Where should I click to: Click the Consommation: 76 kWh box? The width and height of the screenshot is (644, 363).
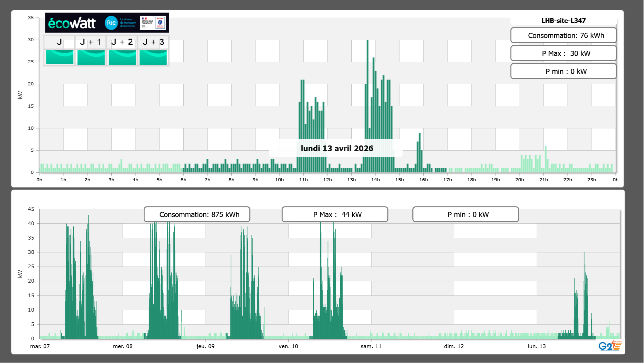tap(563, 35)
